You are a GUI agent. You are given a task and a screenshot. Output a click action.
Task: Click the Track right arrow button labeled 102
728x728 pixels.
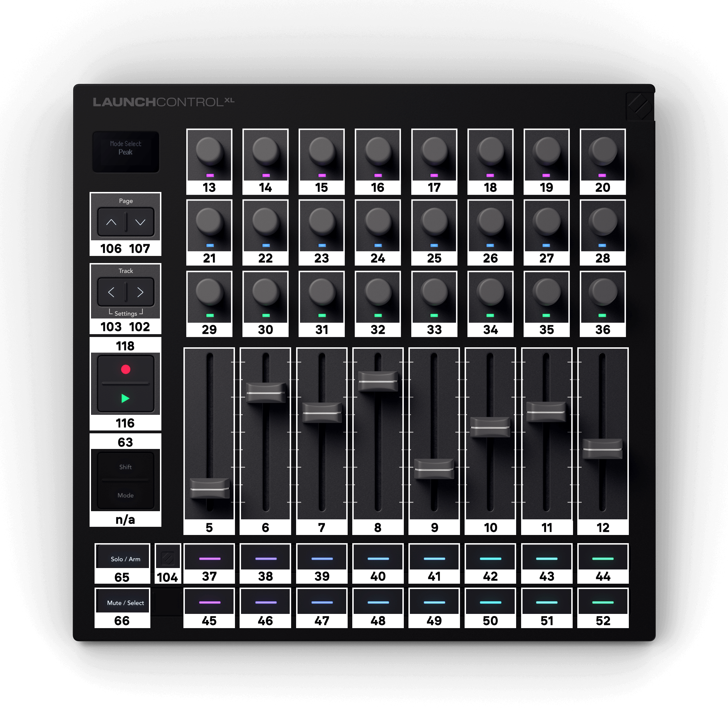140,292
